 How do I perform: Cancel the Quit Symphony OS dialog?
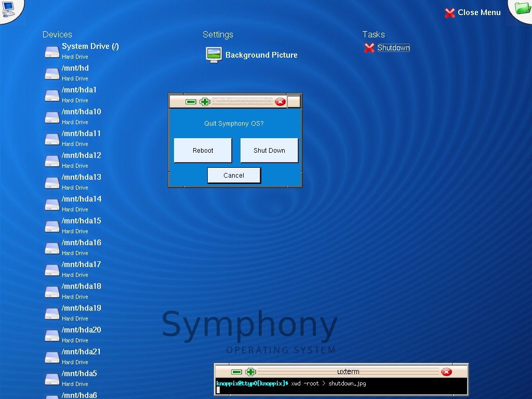click(x=234, y=176)
